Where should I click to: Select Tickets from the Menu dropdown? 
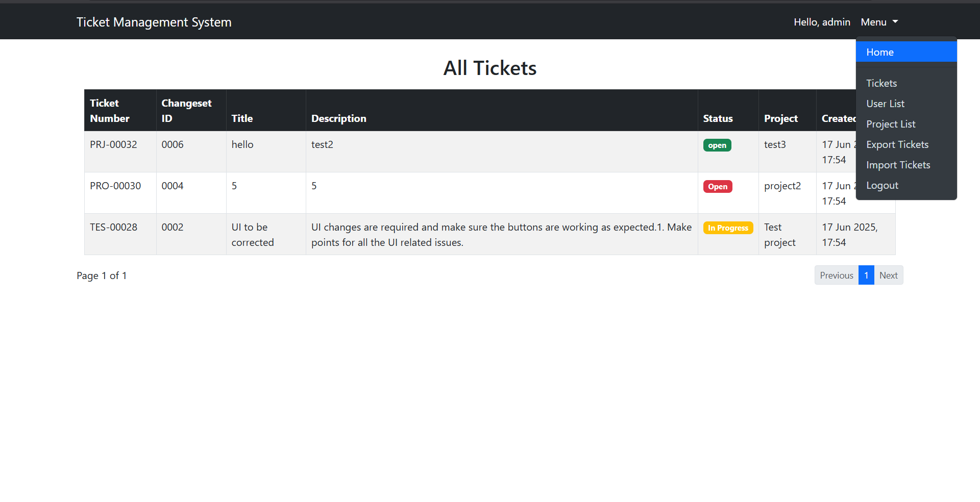point(881,83)
